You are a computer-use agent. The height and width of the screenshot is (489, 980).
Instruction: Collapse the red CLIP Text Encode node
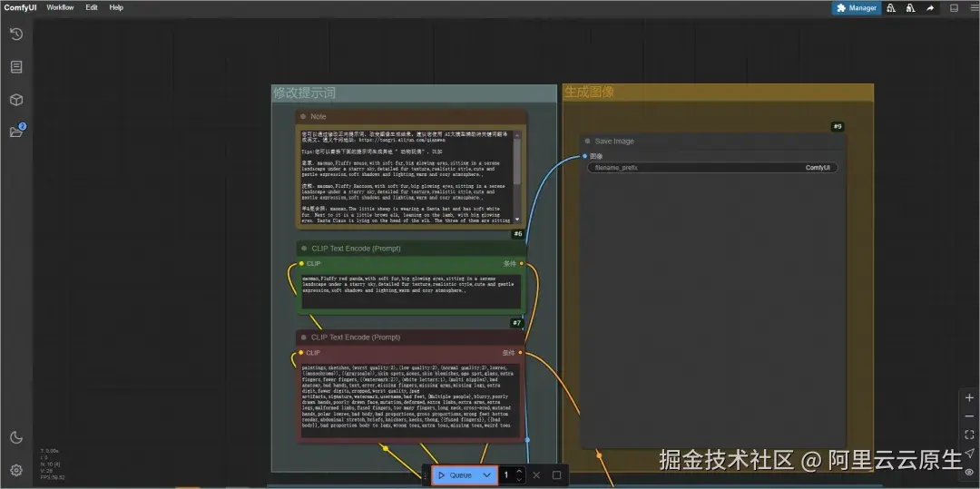(x=304, y=337)
